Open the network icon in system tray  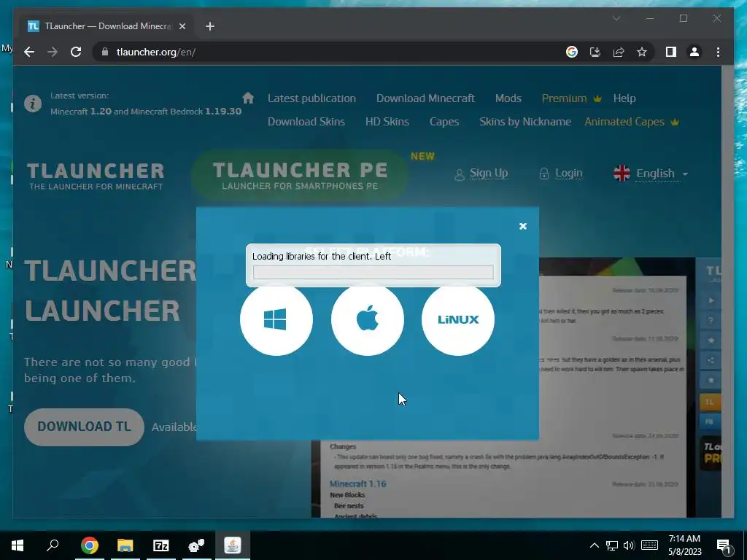tap(612, 545)
